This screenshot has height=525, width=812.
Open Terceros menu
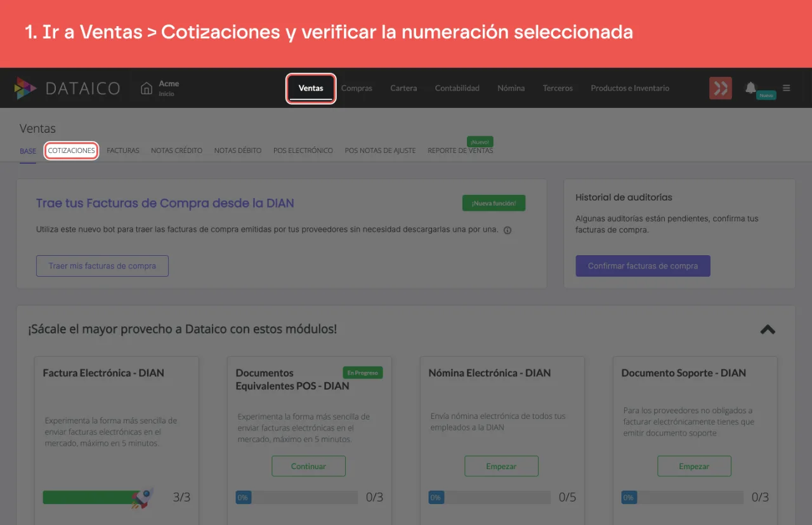[x=558, y=88]
